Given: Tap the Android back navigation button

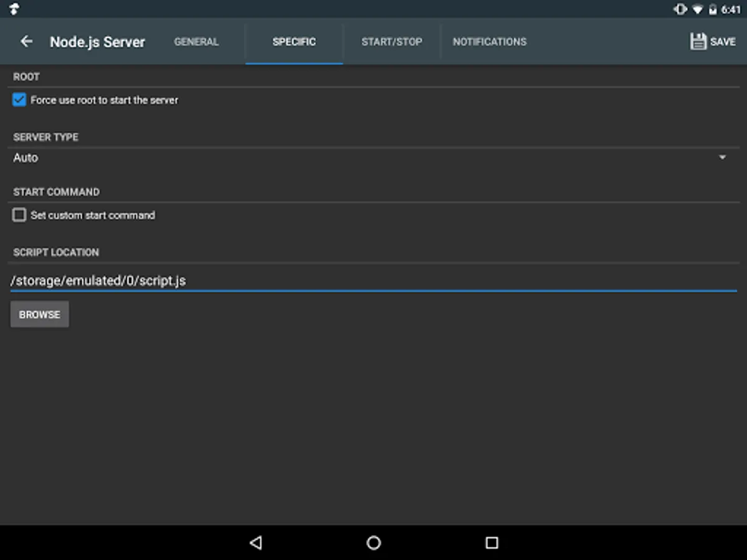Looking at the screenshot, I should pyautogui.click(x=255, y=543).
